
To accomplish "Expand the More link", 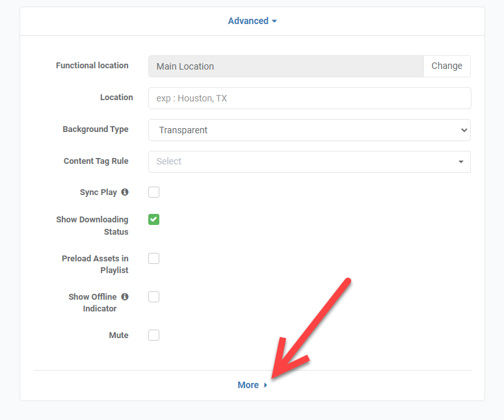I will (252, 385).
